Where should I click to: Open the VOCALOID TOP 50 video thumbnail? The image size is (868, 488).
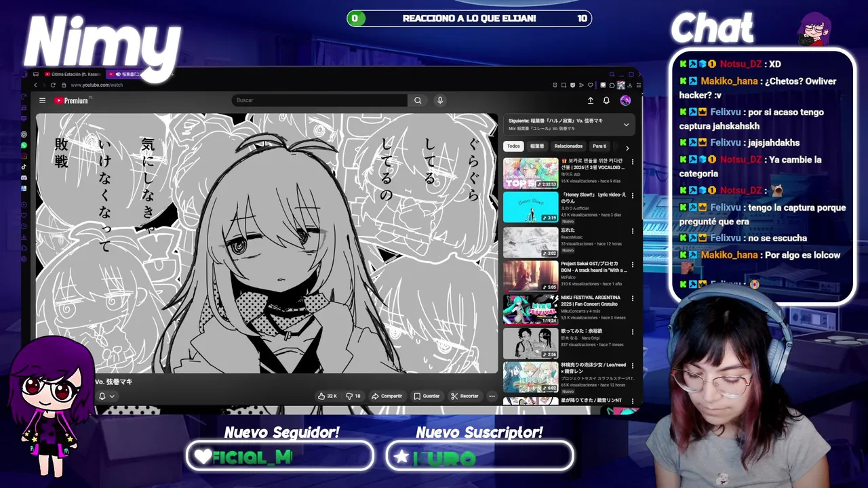point(530,174)
